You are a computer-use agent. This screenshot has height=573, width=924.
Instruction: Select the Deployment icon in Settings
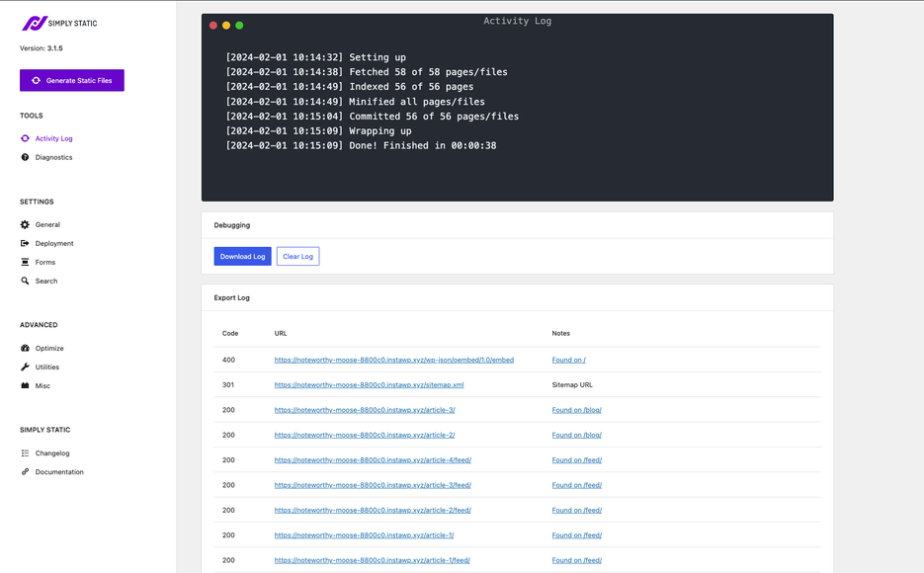(23, 243)
